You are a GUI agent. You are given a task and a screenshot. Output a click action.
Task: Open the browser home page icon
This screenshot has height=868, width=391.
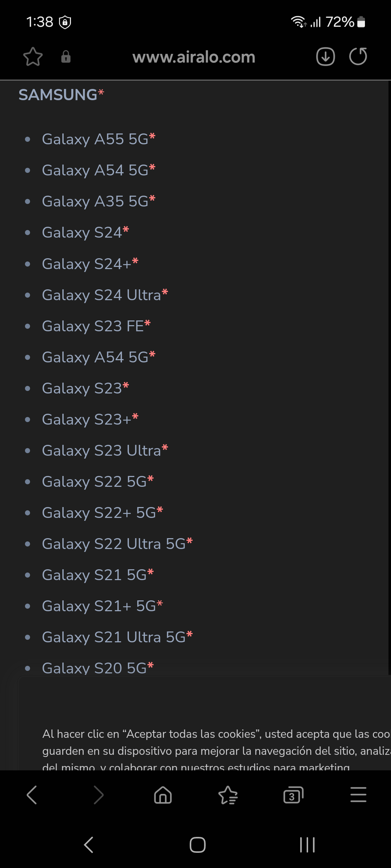[163, 795]
